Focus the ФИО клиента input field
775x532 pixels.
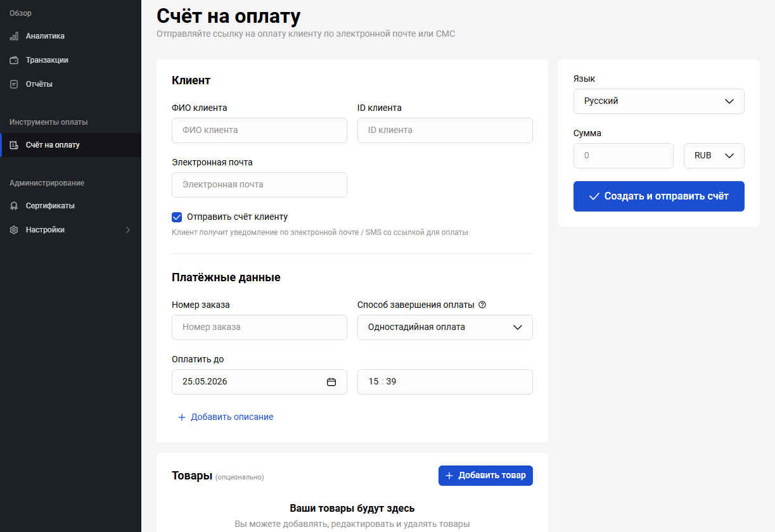259,130
